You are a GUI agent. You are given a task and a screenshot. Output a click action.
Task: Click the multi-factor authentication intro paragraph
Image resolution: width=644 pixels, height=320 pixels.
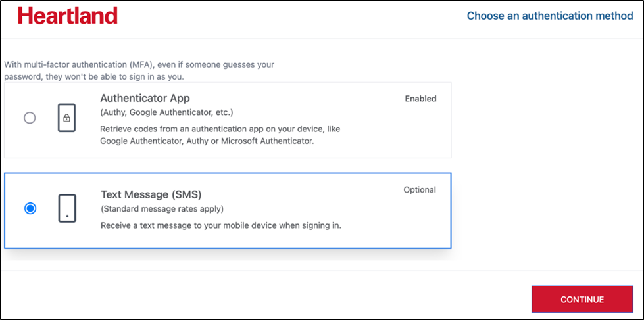tap(139, 70)
